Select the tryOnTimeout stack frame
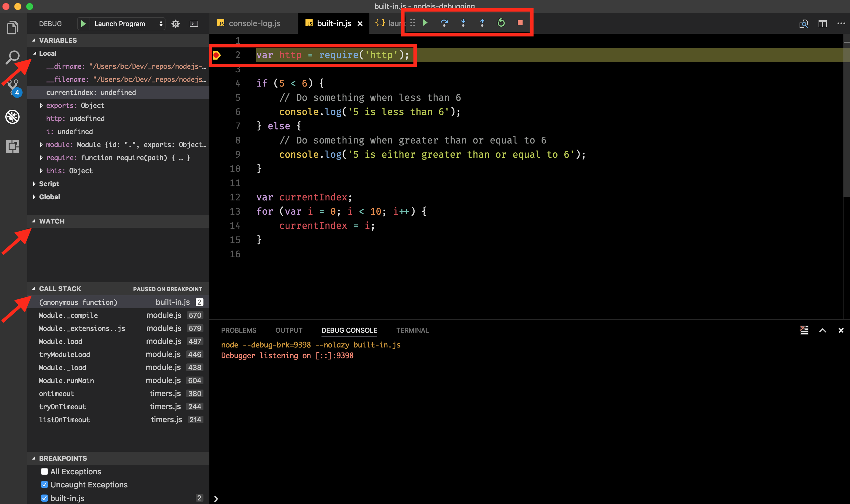Image resolution: width=850 pixels, height=504 pixels. coord(118,406)
